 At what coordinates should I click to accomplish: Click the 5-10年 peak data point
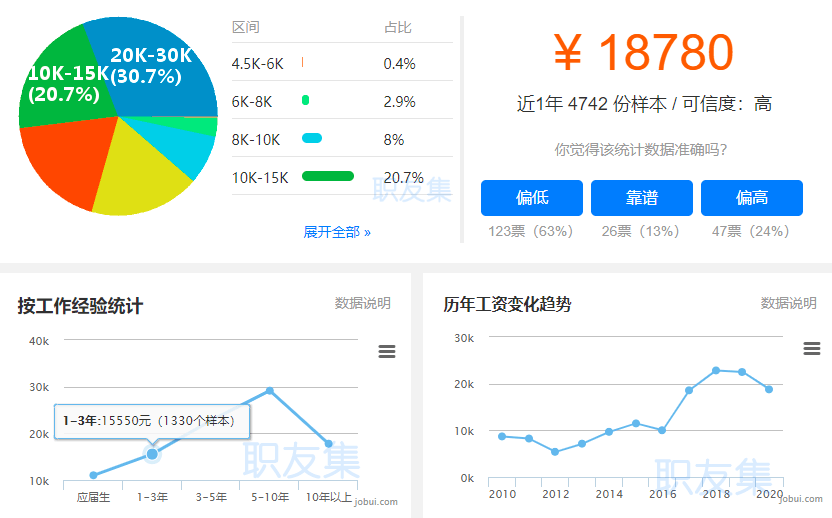pyautogui.click(x=270, y=391)
